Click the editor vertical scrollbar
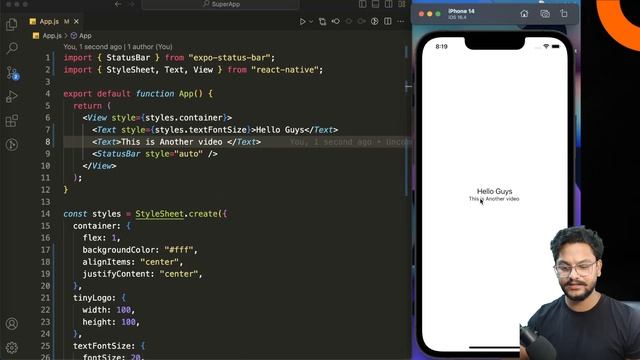The width and height of the screenshot is (640, 360). [x=407, y=122]
